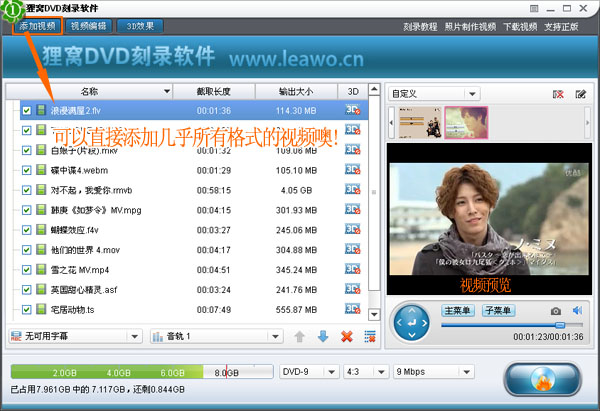The image size is (600, 411).
Task: Start burning with the flame disc button
Action: [x=543, y=379]
